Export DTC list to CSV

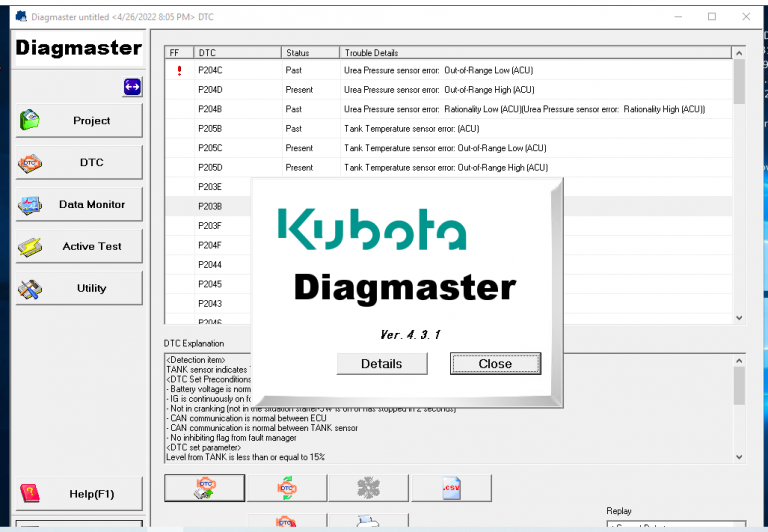tap(451, 488)
